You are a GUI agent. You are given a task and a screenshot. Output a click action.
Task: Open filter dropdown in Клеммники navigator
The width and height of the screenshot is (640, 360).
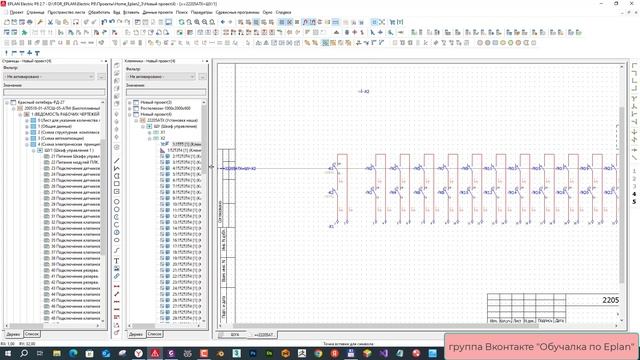coord(192,76)
